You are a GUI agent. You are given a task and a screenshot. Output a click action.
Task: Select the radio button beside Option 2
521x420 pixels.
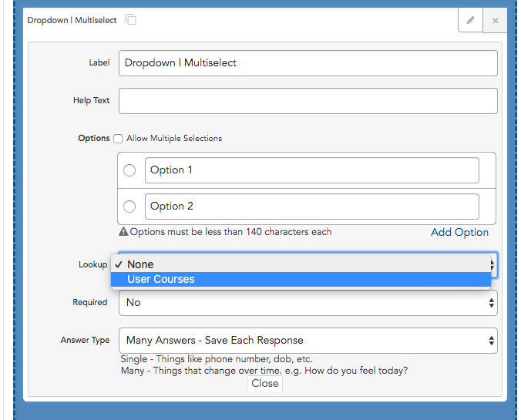[129, 207]
